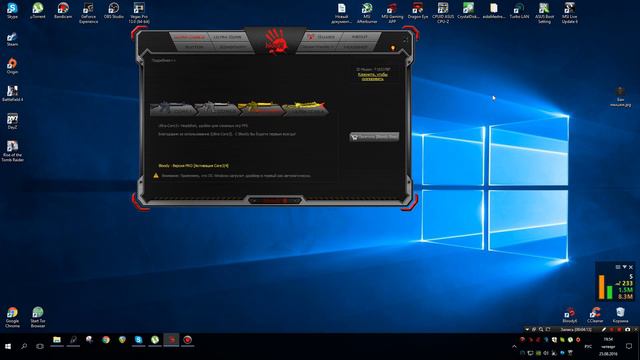
Task: Select the Start Tor Browser desktop shortcut
Action: pyautogui.click(x=38, y=318)
